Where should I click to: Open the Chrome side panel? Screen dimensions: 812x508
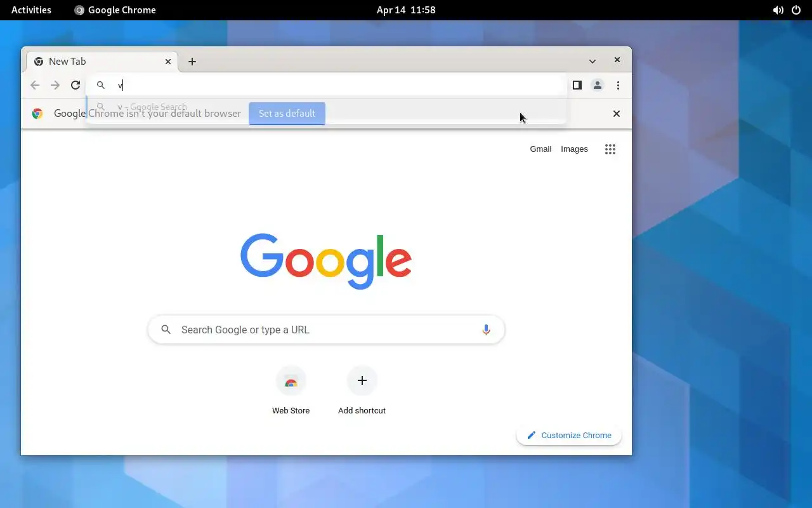577,85
